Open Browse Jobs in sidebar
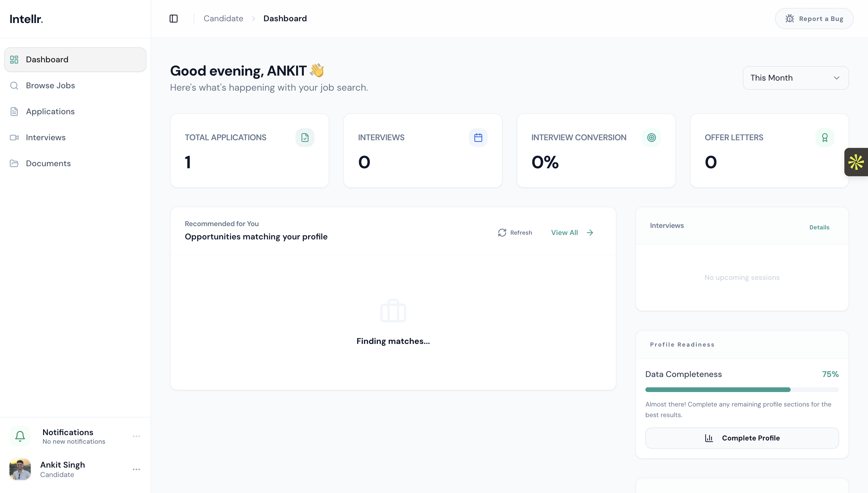This screenshot has width=868, height=493. 50,86
